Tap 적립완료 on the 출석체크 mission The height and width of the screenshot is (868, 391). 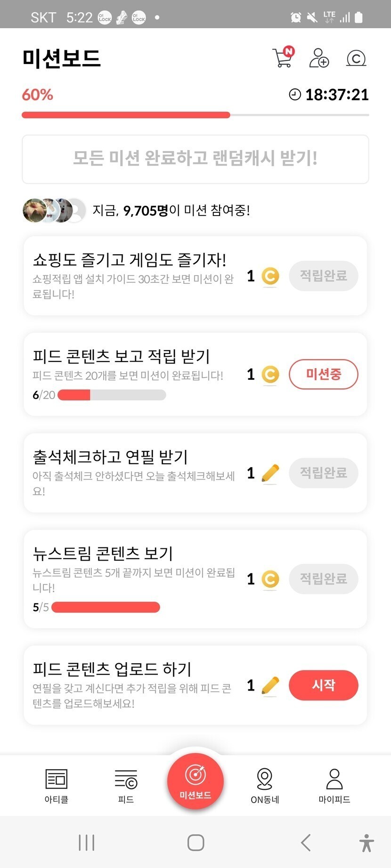(x=323, y=473)
